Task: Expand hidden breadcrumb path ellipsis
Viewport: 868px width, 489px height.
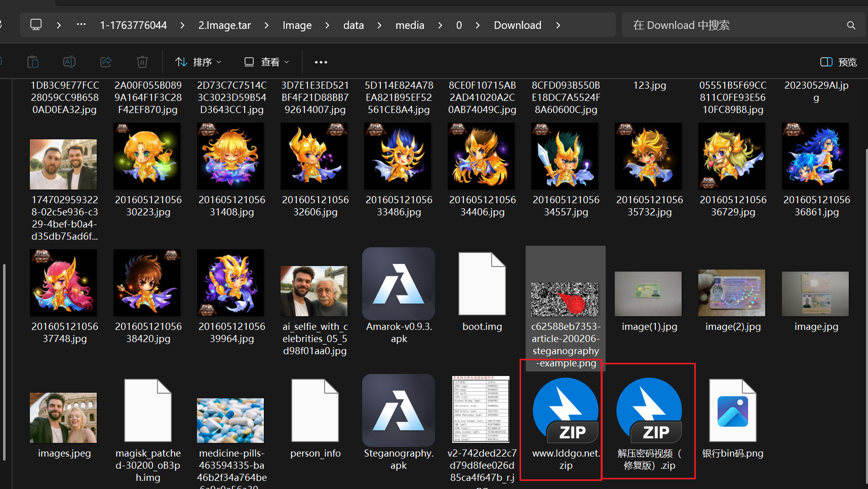Action: [81, 25]
